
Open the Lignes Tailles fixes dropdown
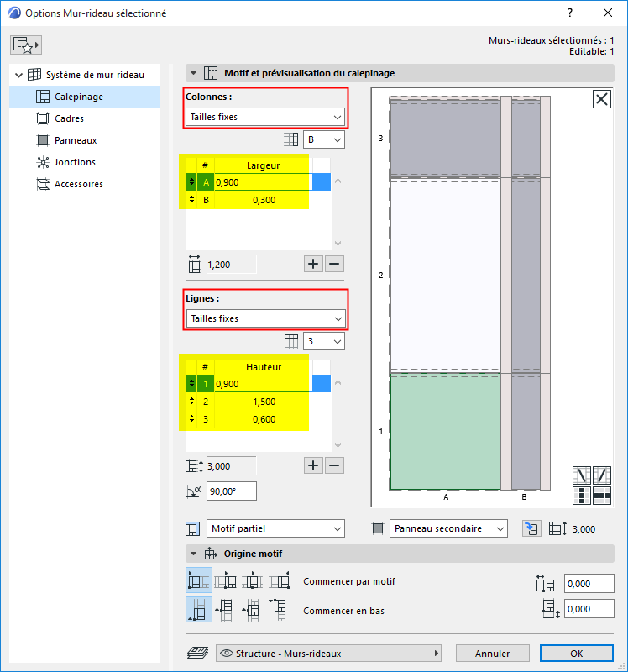click(265, 318)
